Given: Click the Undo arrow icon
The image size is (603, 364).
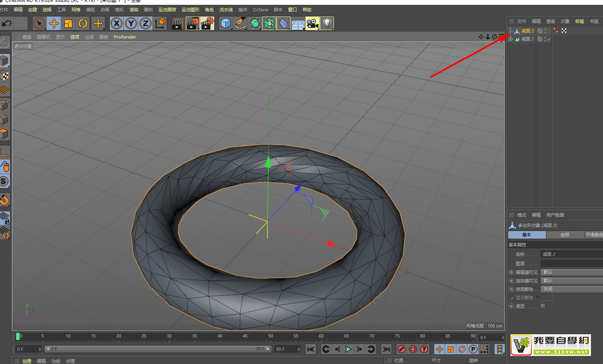Looking at the screenshot, I should (7, 24).
